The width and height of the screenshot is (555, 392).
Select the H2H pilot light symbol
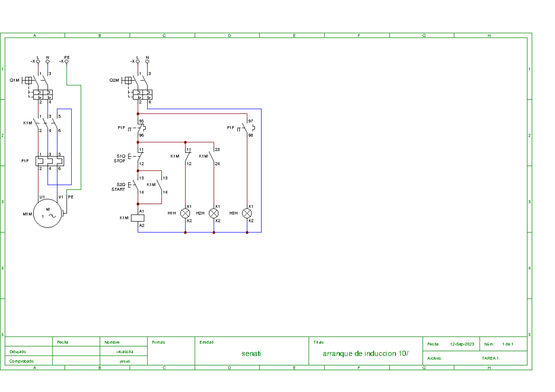(213, 213)
